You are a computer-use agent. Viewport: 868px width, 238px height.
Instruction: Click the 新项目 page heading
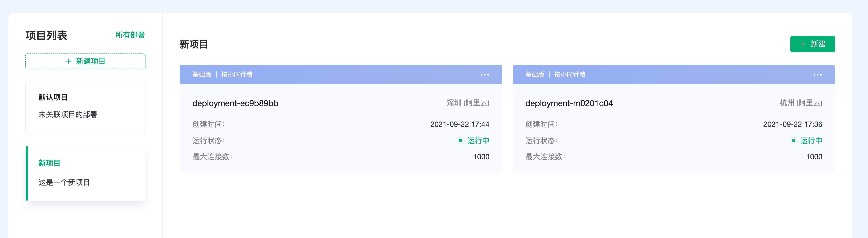click(x=193, y=44)
